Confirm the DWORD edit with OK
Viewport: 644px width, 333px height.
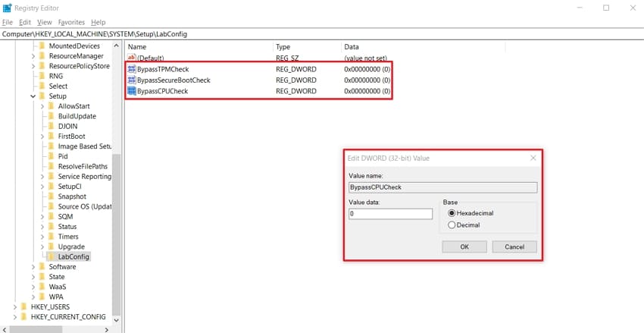click(464, 247)
